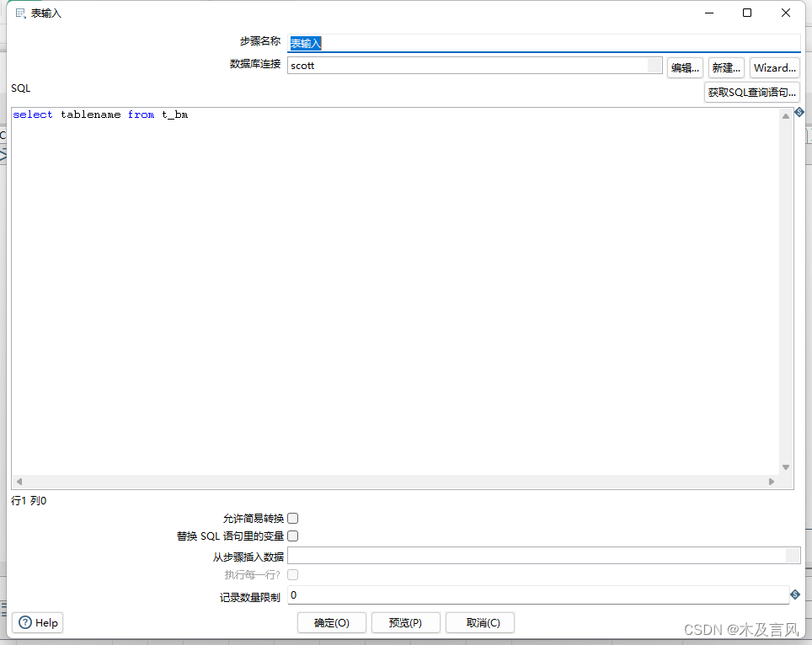Expand the 从步骤插入数据 dropdown
Image resolution: width=812 pixels, height=645 pixels.
point(793,556)
